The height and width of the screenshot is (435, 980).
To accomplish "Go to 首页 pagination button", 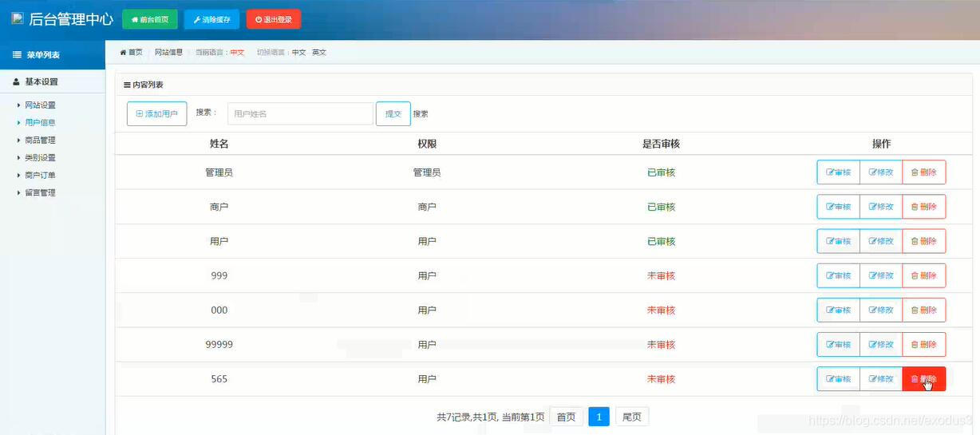I will [x=566, y=417].
